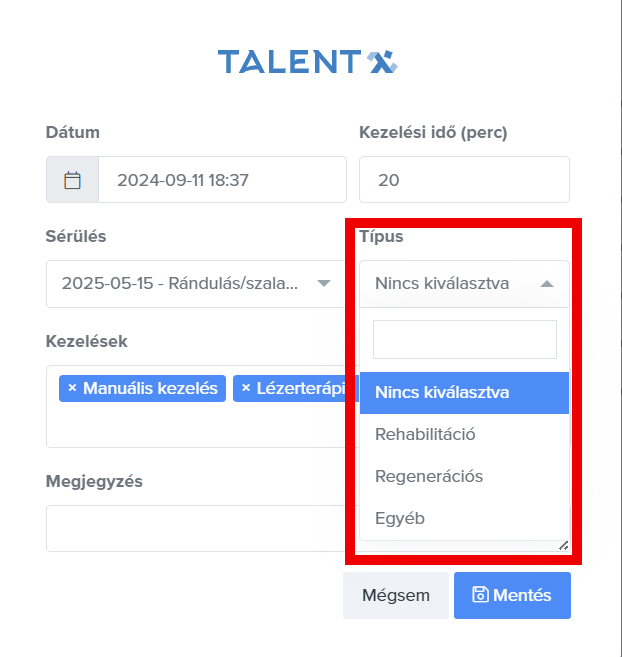
Task: Click the Mentés save button
Action: click(x=512, y=595)
